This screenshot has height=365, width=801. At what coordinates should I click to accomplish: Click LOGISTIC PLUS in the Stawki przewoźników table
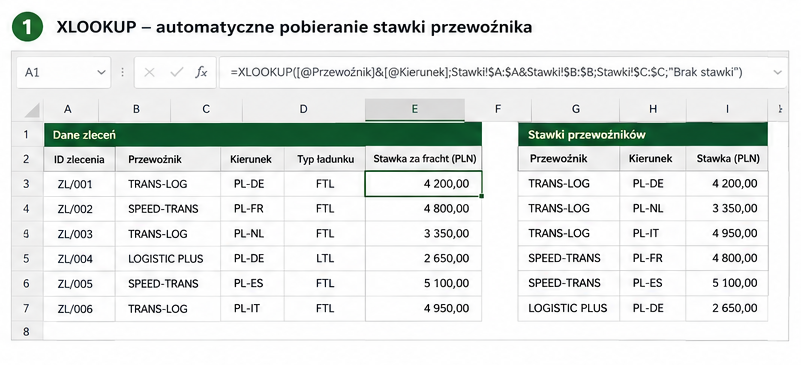click(569, 308)
